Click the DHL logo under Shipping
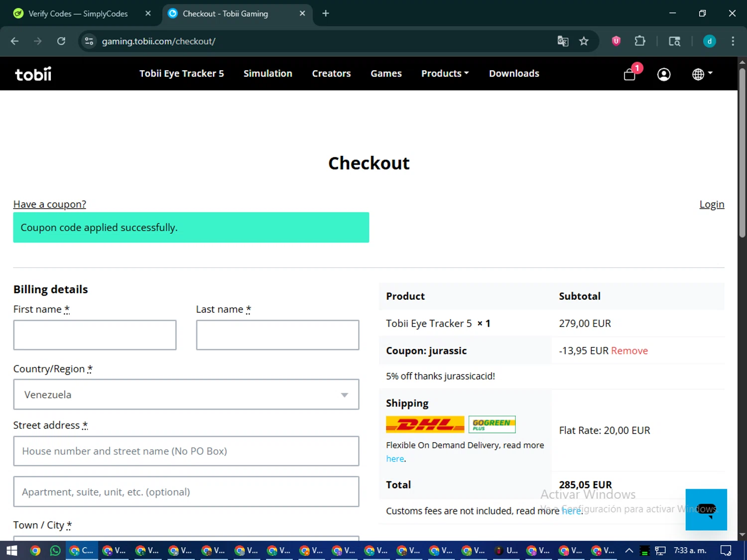The image size is (747, 560). point(425,424)
